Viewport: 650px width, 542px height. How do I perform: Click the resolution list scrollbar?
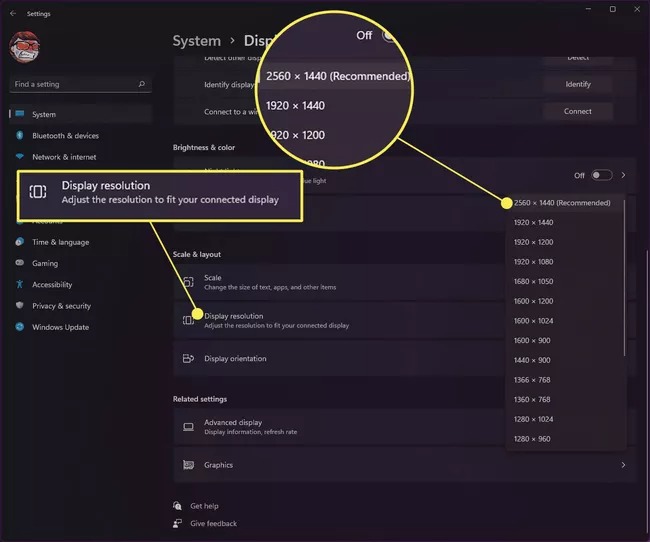pos(624,277)
